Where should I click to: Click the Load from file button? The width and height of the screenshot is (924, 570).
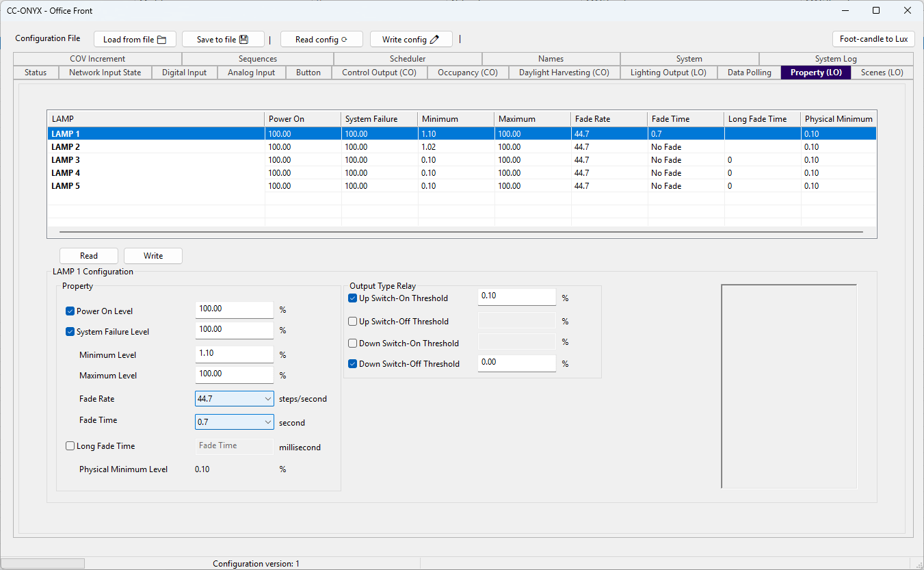135,39
